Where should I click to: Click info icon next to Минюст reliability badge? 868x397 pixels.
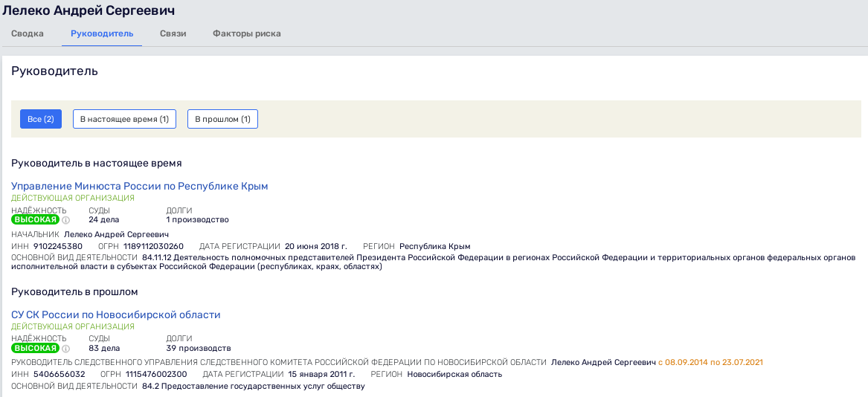(66, 220)
